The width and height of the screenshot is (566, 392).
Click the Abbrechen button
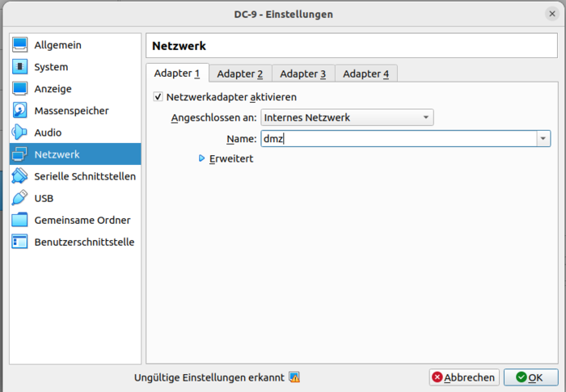(463, 377)
